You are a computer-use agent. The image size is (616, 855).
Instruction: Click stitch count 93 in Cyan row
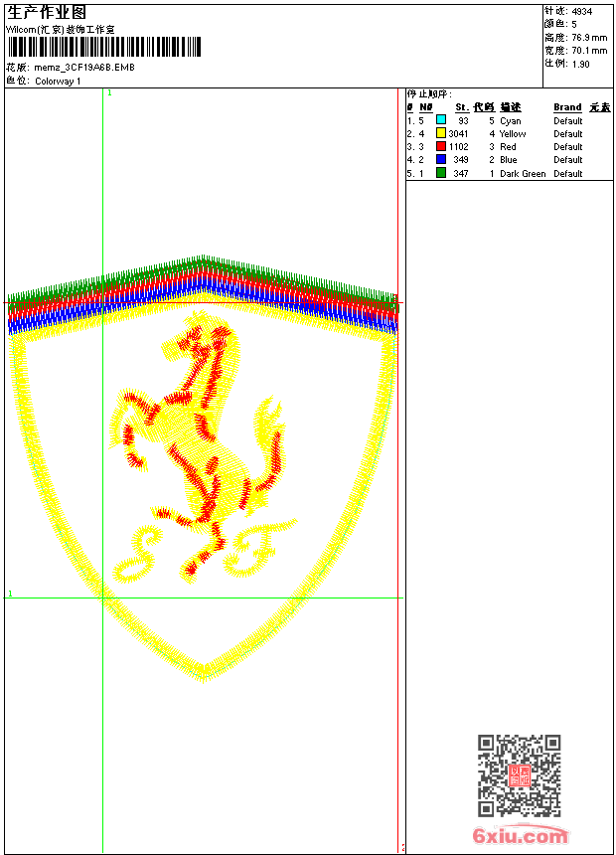tap(463, 121)
